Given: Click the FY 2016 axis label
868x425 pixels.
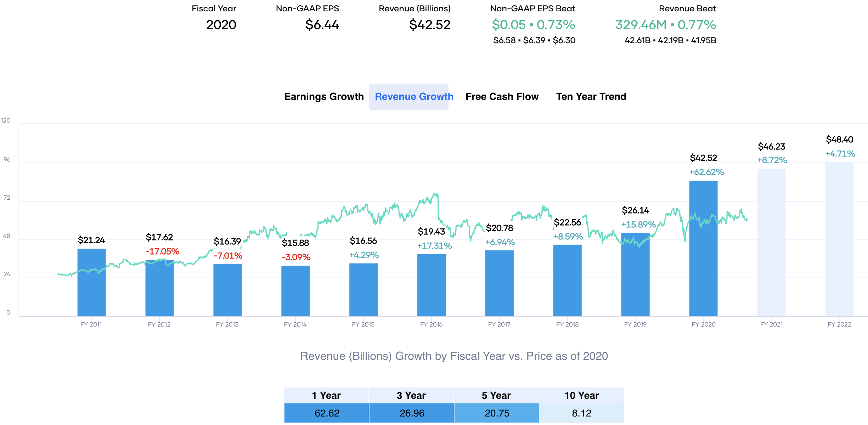Looking at the screenshot, I should click(431, 324).
